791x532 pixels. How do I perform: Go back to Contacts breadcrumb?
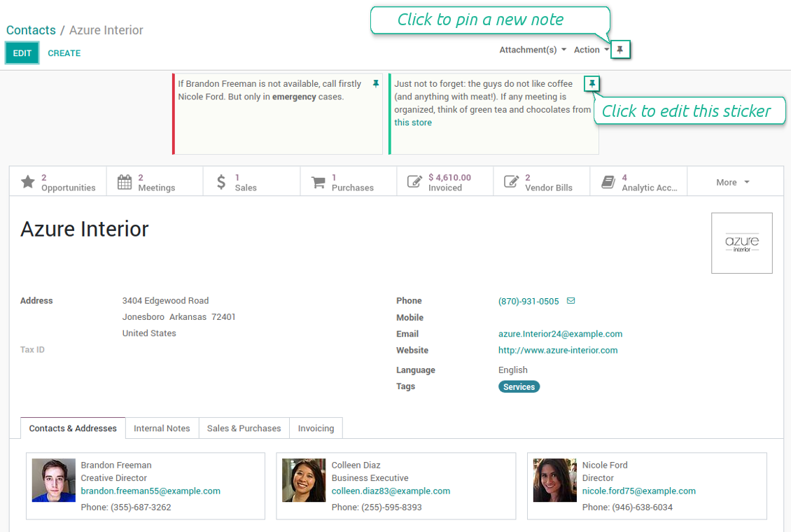tap(31, 30)
